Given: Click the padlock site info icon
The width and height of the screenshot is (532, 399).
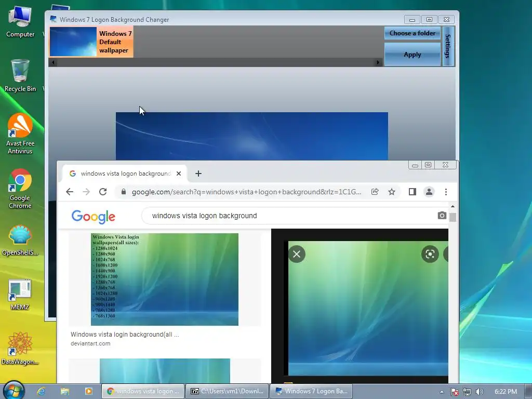Looking at the screenshot, I should point(124,192).
